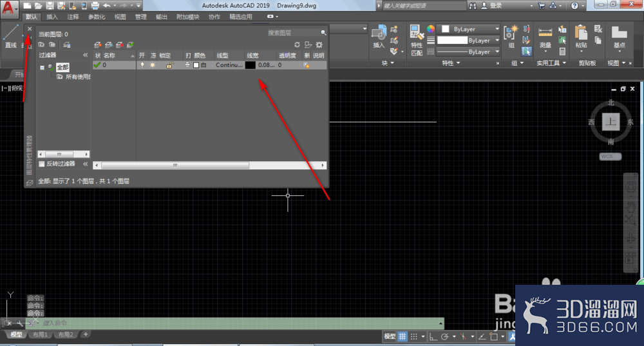Open layer manager settings gear
The height and width of the screenshot is (346, 644).
pyautogui.click(x=319, y=45)
